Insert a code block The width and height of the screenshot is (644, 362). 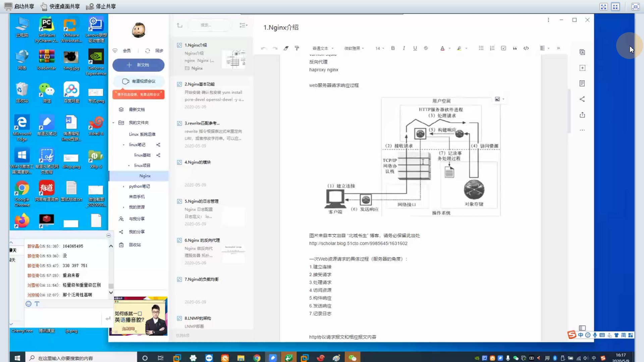tap(526, 48)
